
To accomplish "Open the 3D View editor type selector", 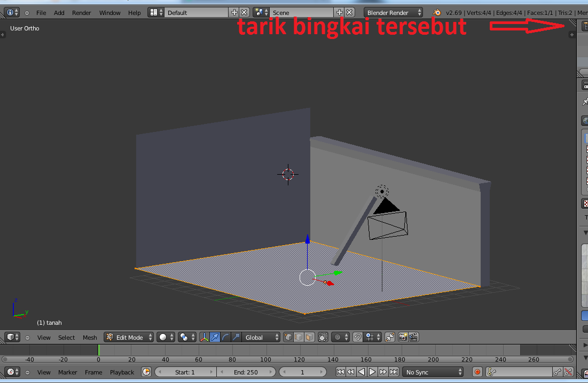I will click(12, 337).
